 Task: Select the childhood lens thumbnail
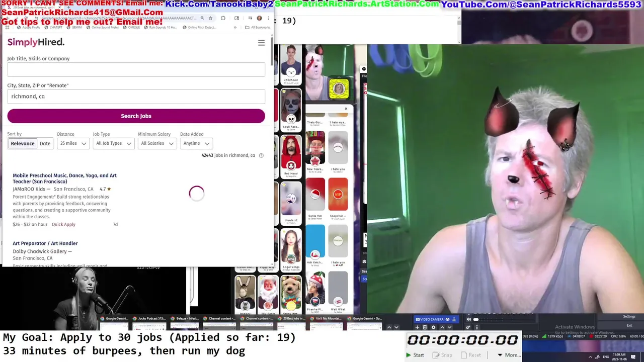(x=291, y=64)
